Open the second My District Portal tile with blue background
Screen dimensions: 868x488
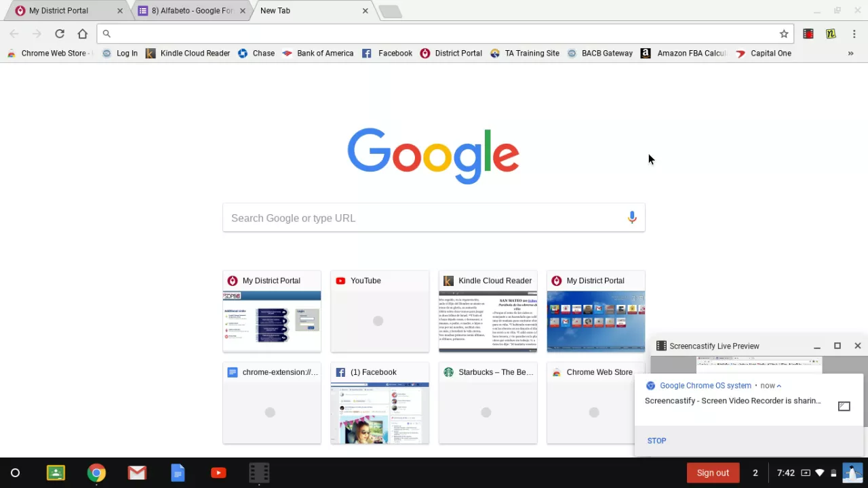pyautogui.click(x=596, y=312)
